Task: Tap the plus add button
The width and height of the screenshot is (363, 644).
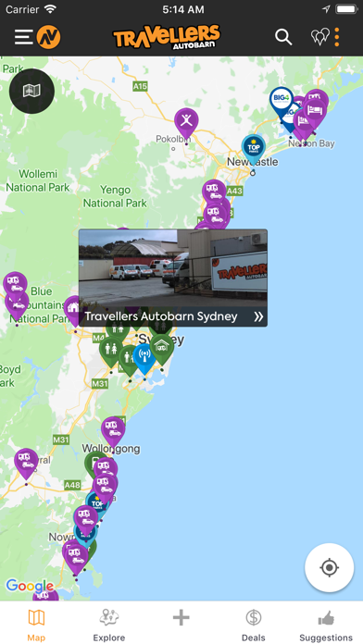Action: [x=181, y=617]
